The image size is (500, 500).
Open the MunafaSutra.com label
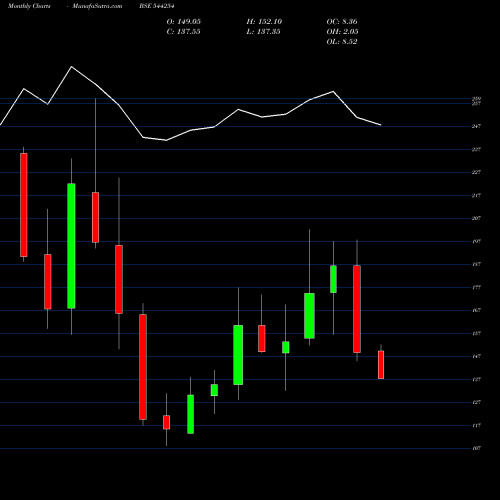97,6
